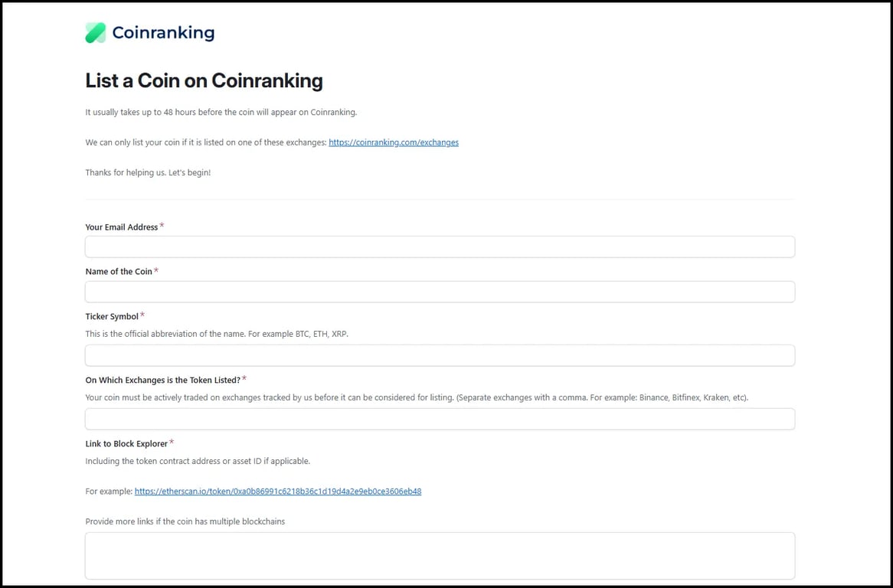
Task: Focus the Name of the Coin field
Action: [x=440, y=292]
